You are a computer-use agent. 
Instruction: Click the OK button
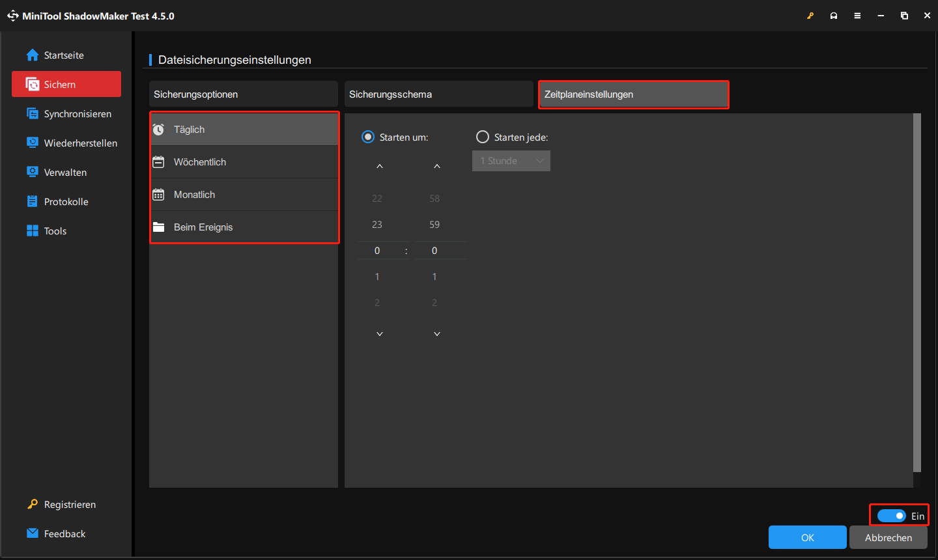pos(808,537)
